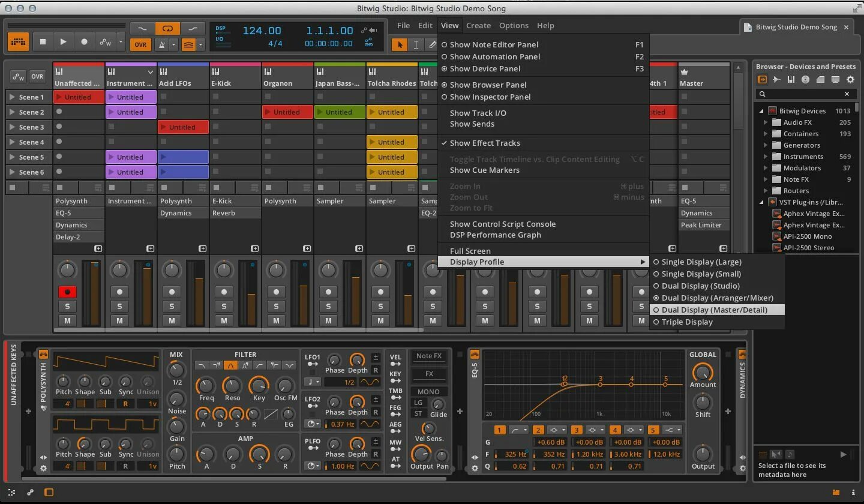This screenshot has height=504, width=864.
Task: Expand the Audio FX folder
Action: click(x=766, y=122)
